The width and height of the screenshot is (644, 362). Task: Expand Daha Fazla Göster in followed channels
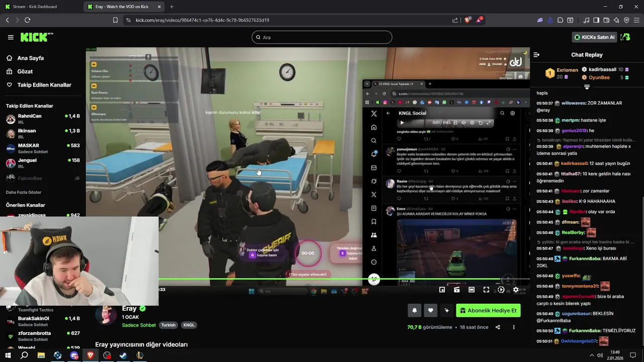(24, 192)
